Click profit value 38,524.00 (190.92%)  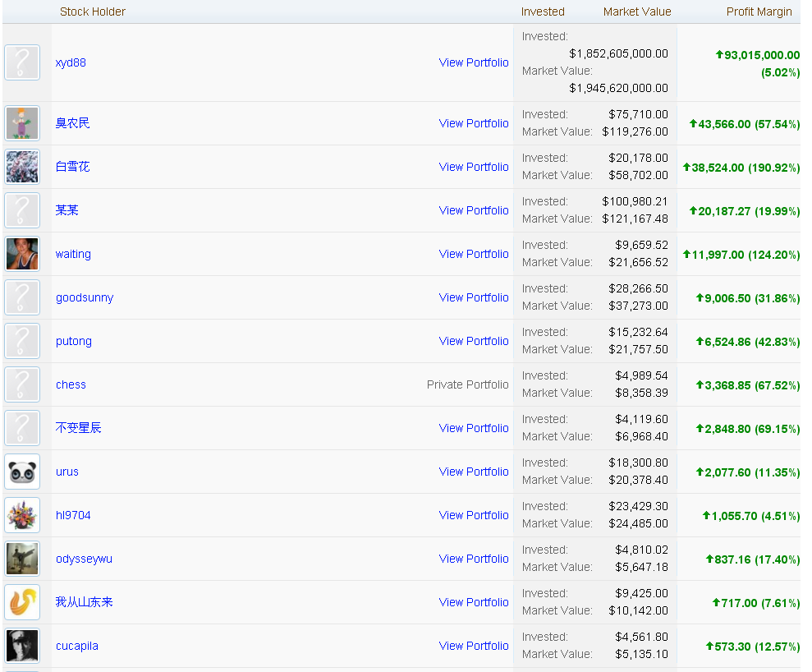[x=741, y=168]
